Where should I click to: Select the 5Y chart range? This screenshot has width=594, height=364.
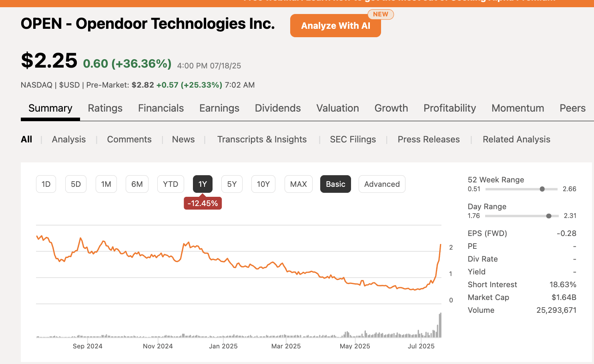(x=232, y=184)
